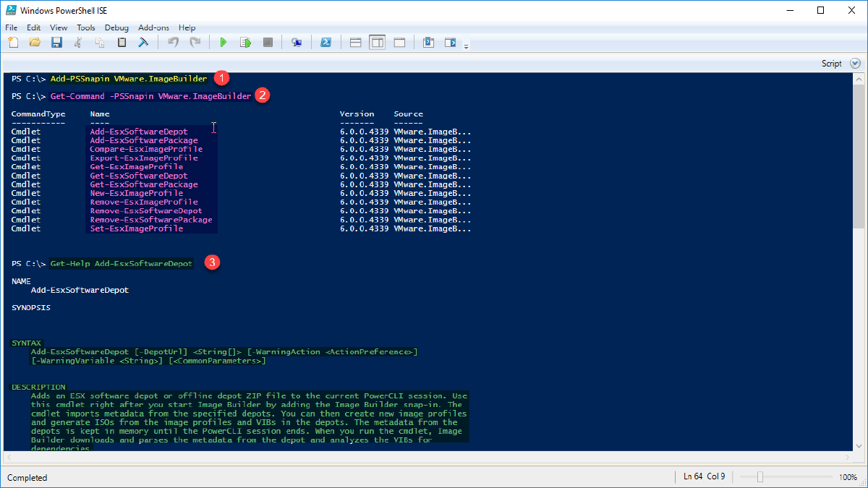Image resolution: width=868 pixels, height=488 pixels.
Task: Click the New Remote PowerShell Tab icon
Action: (x=297, y=43)
